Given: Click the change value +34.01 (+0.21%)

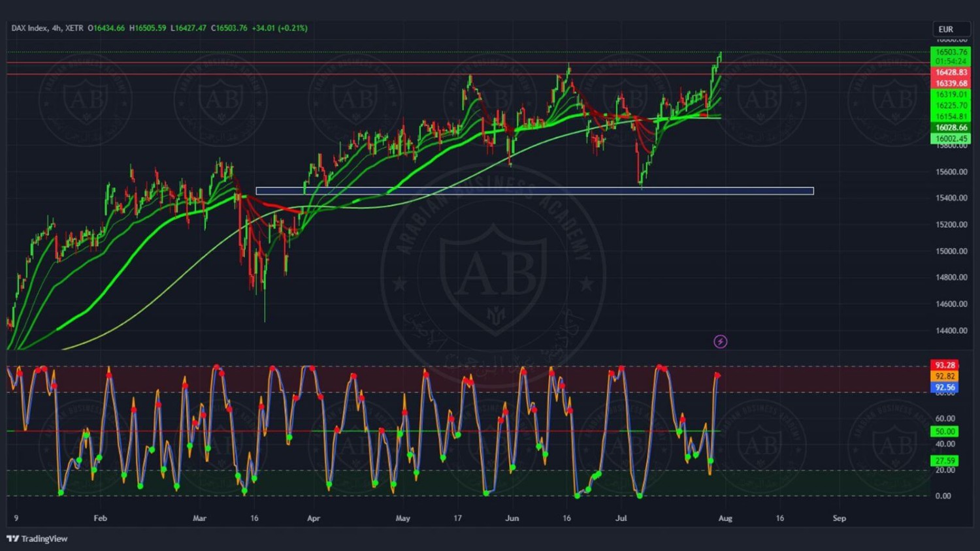Looking at the screenshot, I should pos(280,28).
